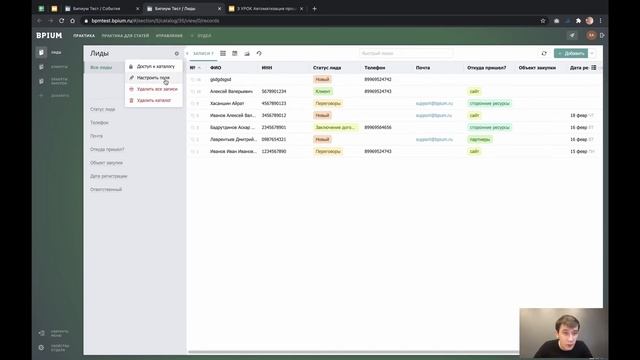Image resolution: width=640 pixels, height=360 pixels.
Task: Bookmark this page with the star icon
Action: point(543,21)
